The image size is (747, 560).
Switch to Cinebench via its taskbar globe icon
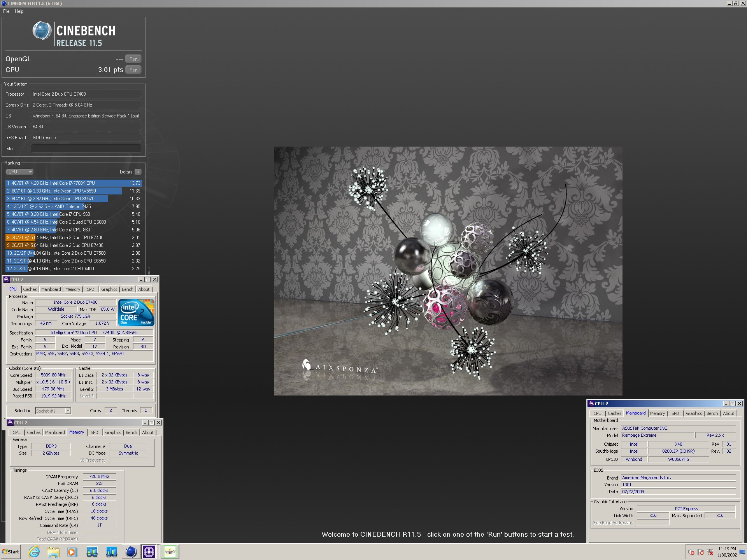click(131, 551)
